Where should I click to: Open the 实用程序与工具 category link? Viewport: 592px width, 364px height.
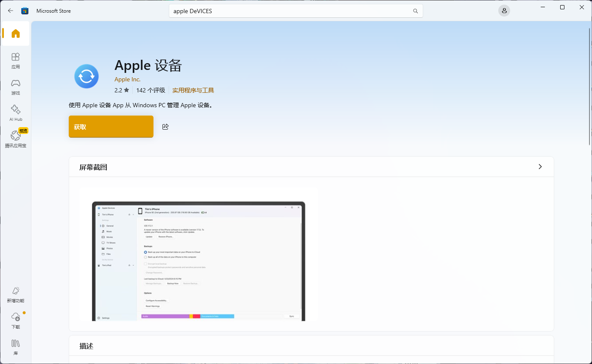coord(193,90)
